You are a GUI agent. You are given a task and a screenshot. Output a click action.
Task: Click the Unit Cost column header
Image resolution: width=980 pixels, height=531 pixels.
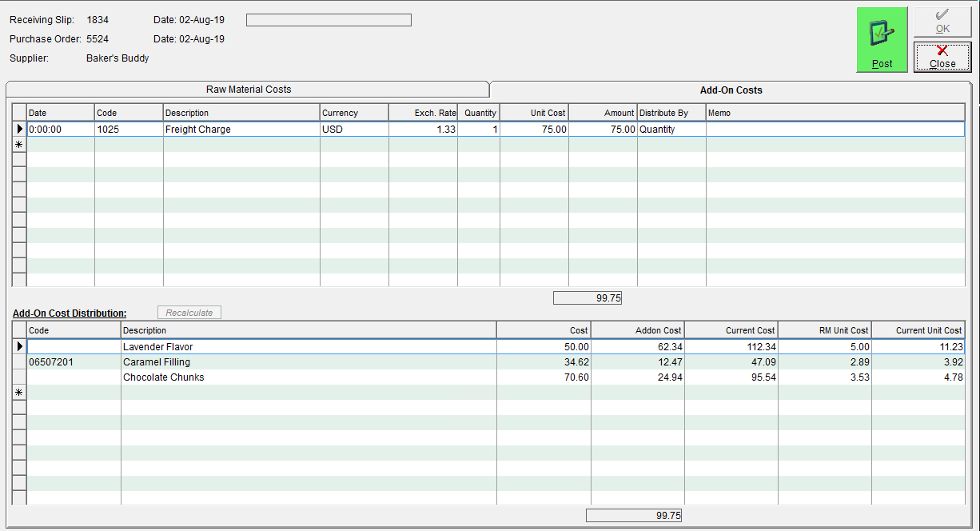(534, 113)
